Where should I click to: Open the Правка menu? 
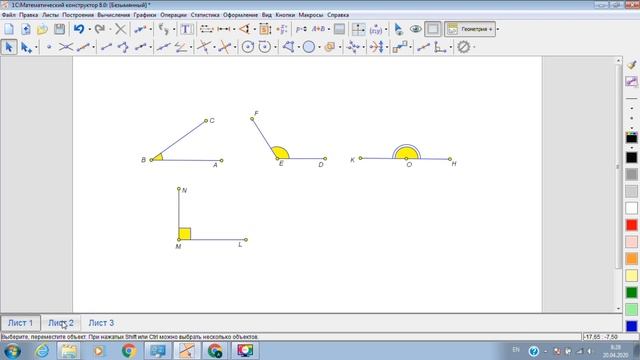(29, 15)
